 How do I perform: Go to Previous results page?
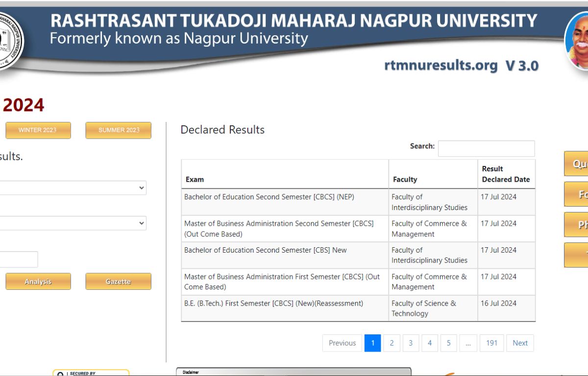342,343
